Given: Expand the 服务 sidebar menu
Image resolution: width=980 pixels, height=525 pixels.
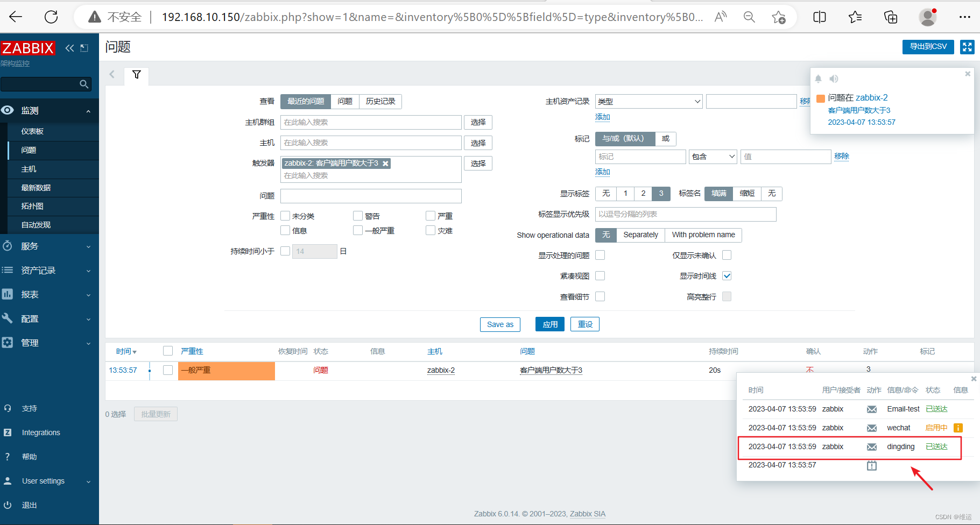Looking at the screenshot, I should [50, 246].
